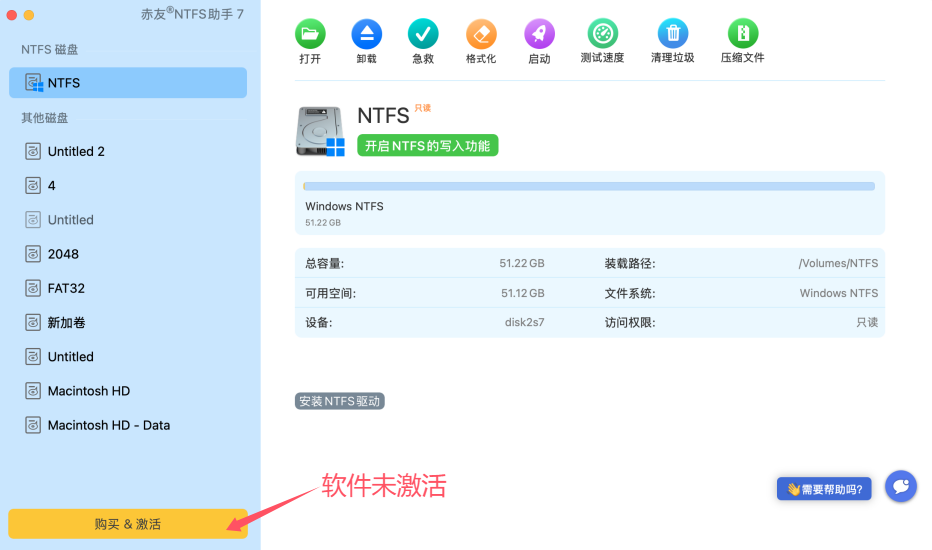Click the 总容量 51.22 GB value
The height and width of the screenshot is (550, 932).
(x=521, y=263)
